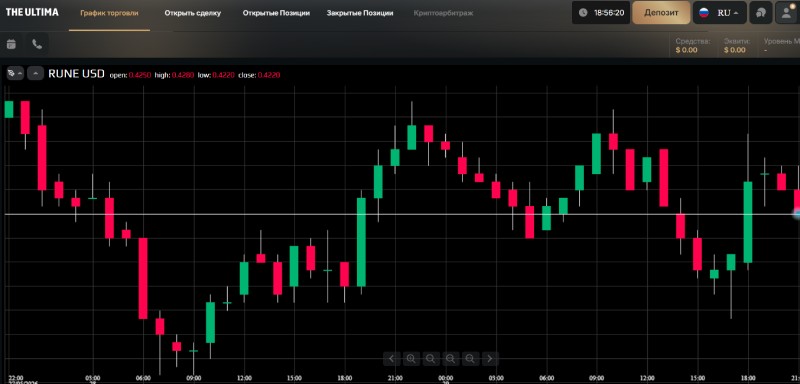Click the high value 0.4280
Viewport: 800px width, 384px height.
point(183,75)
